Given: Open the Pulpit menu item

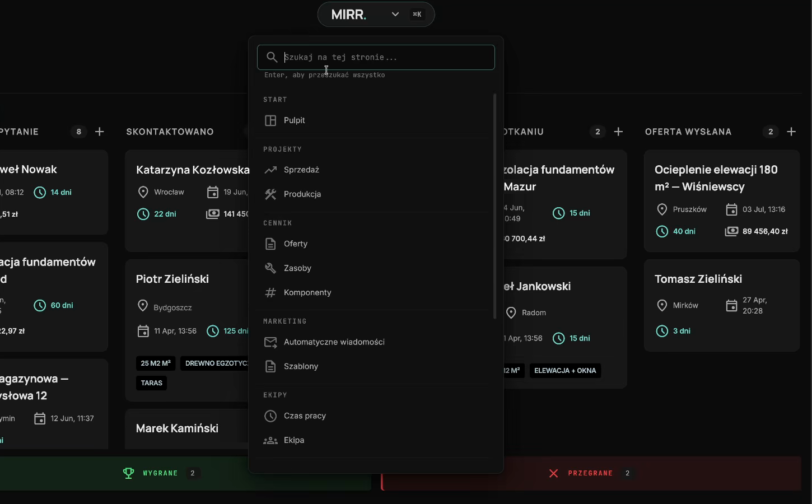Looking at the screenshot, I should click(x=372, y=120).
